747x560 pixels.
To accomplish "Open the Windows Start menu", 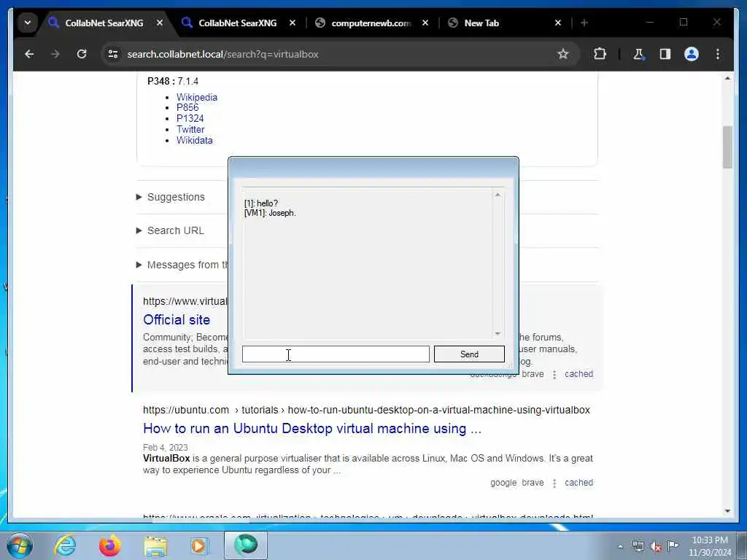I will tap(19, 545).
